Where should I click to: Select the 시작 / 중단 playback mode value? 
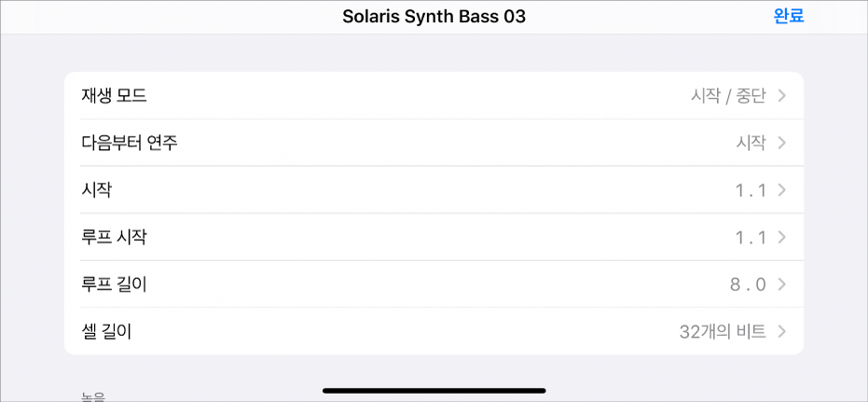point(727,96)
